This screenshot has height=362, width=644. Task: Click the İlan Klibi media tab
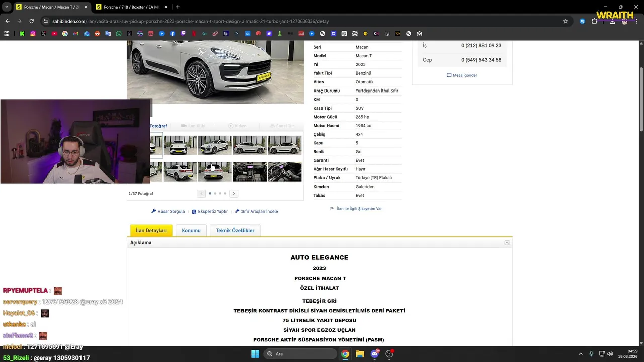[x=193, y=126]
